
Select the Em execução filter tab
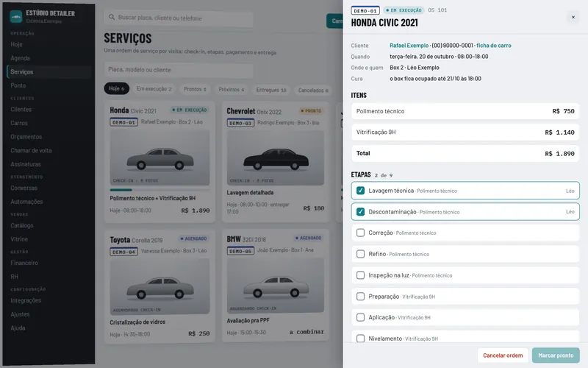(x=154, y=89)
